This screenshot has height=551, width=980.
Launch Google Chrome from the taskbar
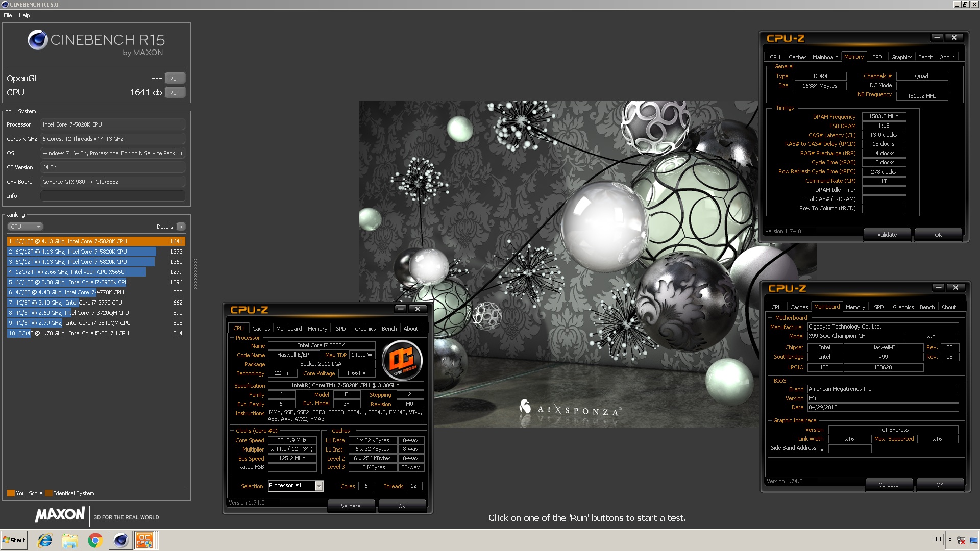point(95,540)
